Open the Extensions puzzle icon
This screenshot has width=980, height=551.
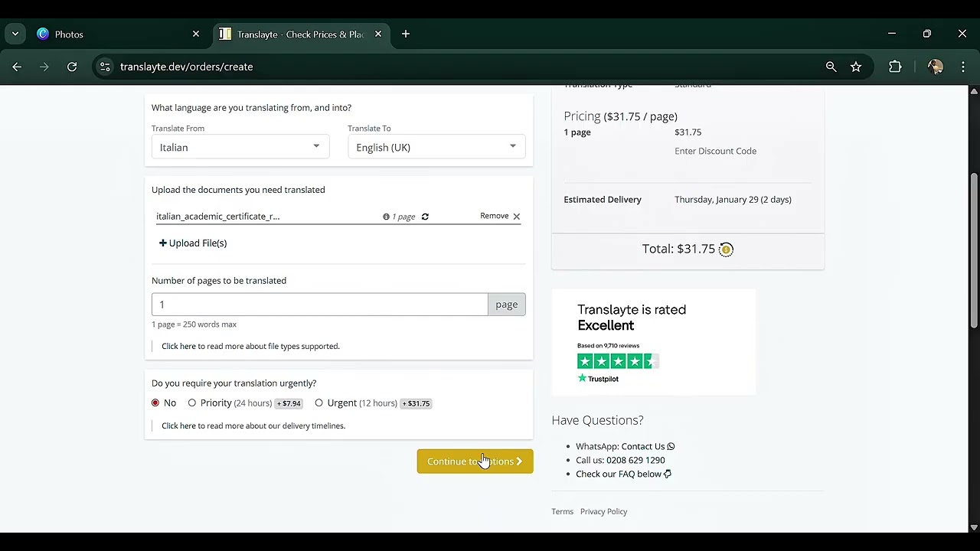coord(895,67)
